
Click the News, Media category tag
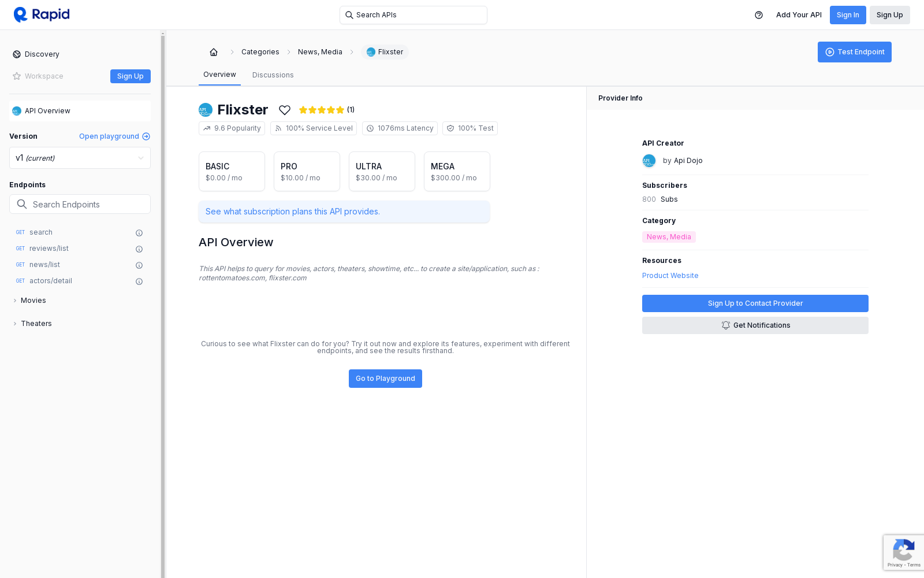[x=669, y=237]
